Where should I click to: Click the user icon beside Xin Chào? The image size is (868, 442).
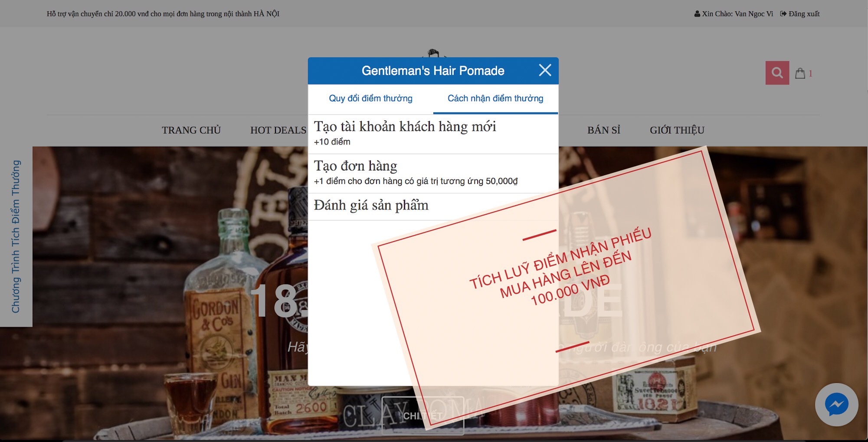pyautogui.click(x=697, y=14)
